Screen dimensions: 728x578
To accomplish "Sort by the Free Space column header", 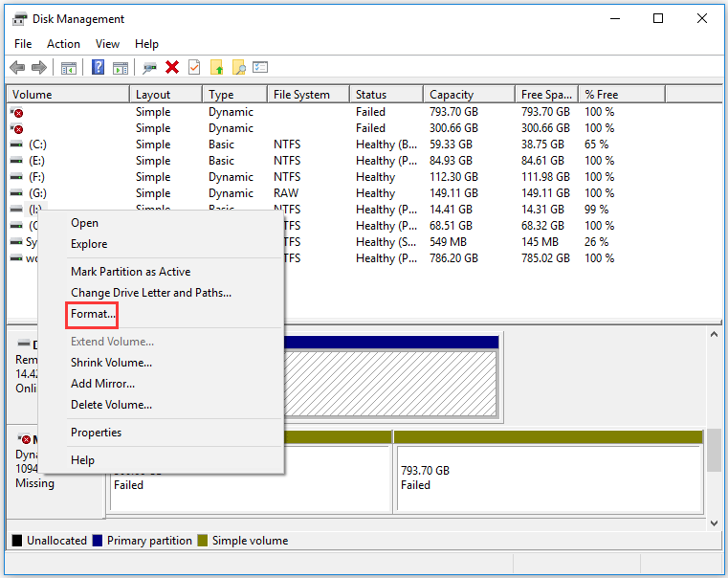I will 546,94.
